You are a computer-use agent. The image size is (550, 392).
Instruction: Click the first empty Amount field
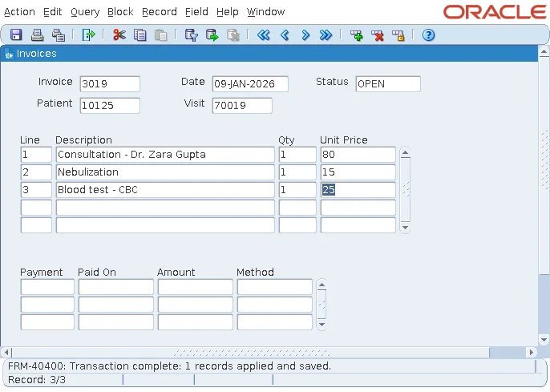point(196,287)
